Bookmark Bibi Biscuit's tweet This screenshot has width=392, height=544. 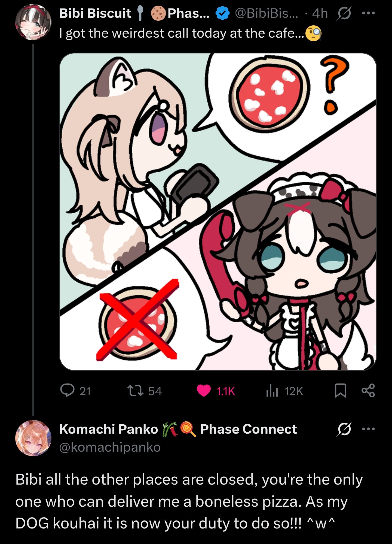click(x=340, y=391)
